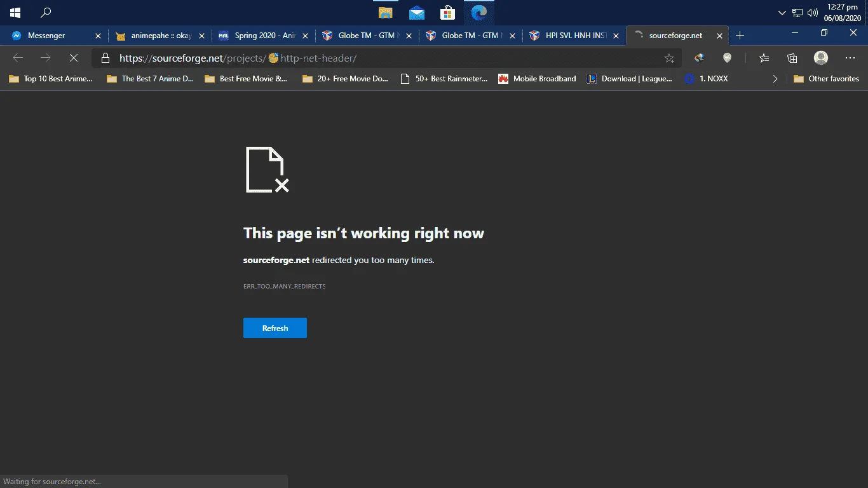Open Top 10 Best Anime bookmark folder

coord(50,79)
